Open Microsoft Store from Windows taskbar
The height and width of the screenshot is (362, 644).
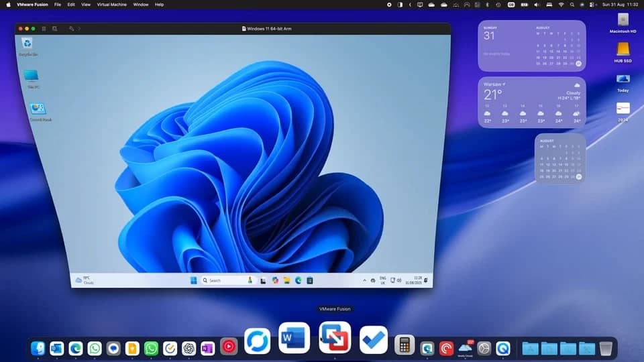click(x=310, y=280)
